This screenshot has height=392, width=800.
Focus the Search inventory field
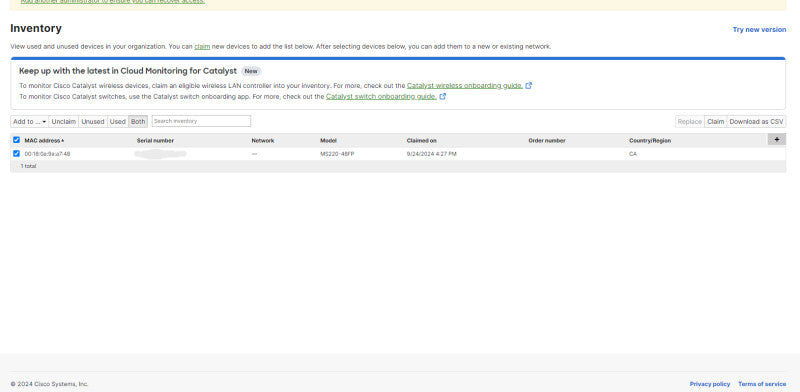(201, 121)
